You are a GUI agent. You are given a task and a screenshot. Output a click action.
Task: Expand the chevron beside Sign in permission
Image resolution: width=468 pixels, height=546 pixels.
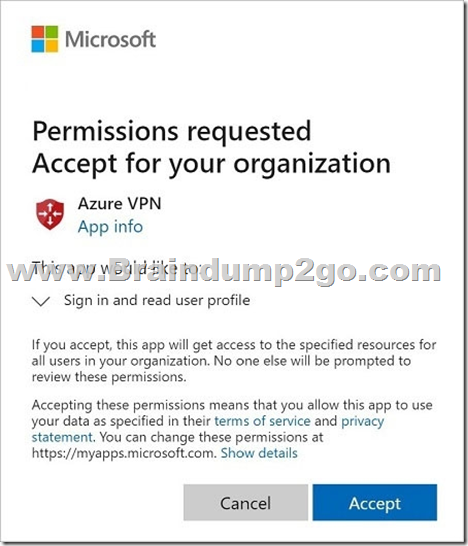(41, 301)
